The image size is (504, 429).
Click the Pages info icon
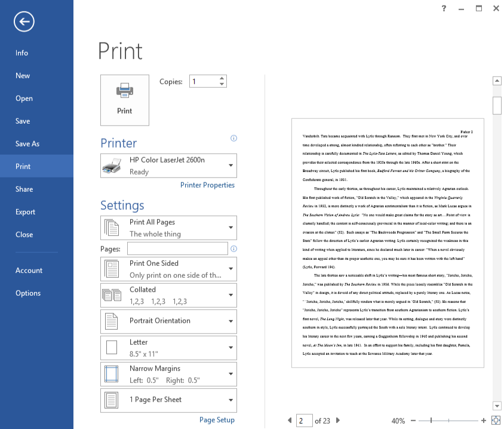[x=233, y=249]
